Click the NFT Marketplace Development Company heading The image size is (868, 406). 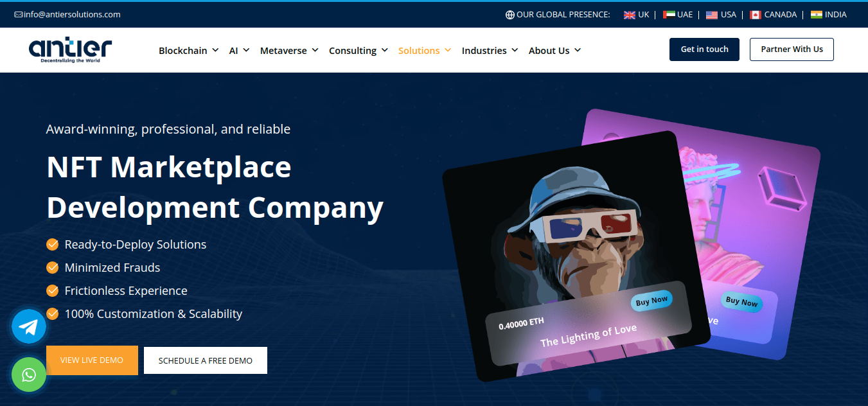click(215, 187)
